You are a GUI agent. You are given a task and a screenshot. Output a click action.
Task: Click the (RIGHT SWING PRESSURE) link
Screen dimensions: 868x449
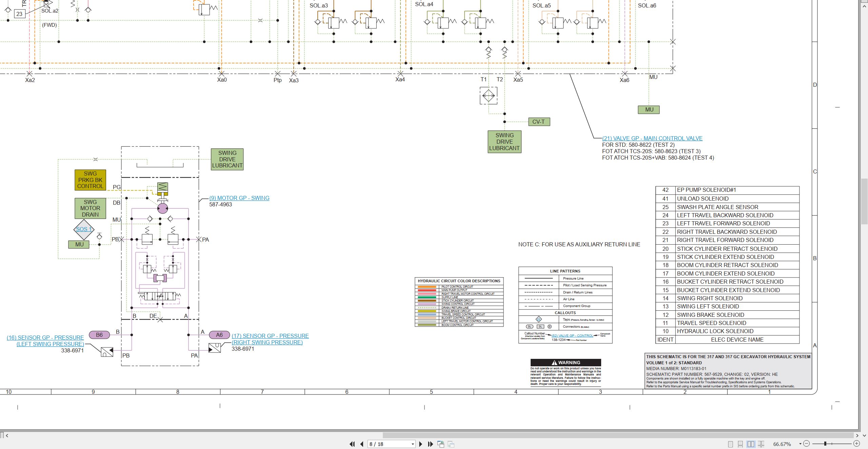267,342
